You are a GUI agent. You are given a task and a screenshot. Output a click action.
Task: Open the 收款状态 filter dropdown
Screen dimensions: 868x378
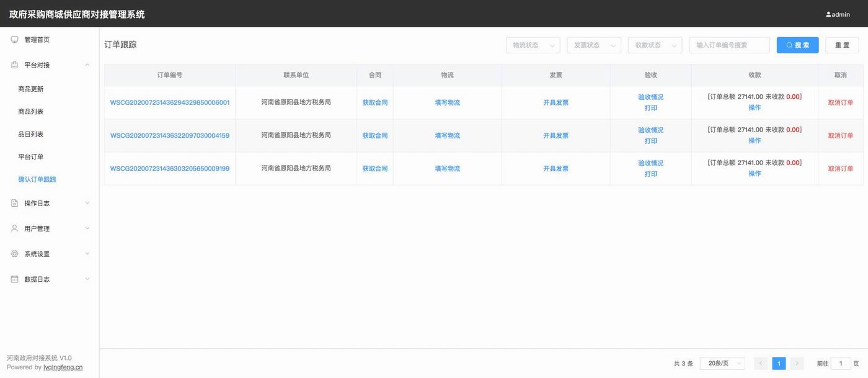tap(655, 45)
